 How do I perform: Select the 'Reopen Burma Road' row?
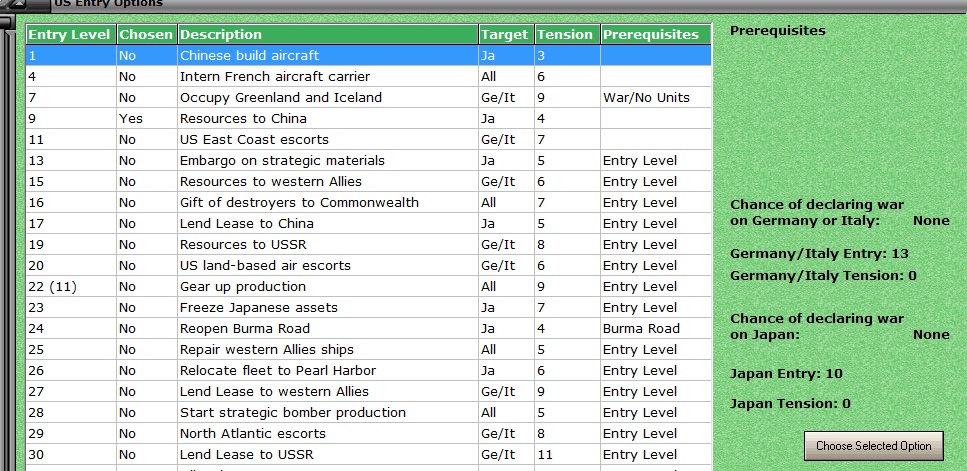[x=369, y=328]
